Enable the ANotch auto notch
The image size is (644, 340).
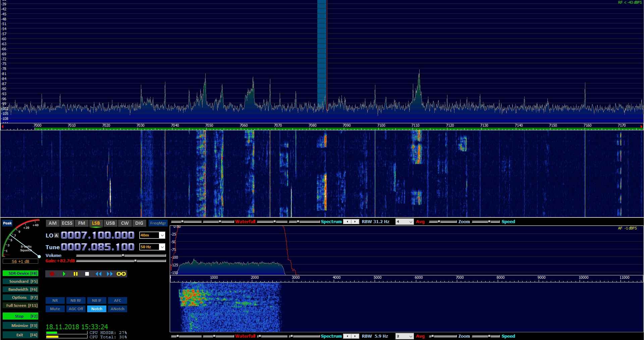[117, 309]
